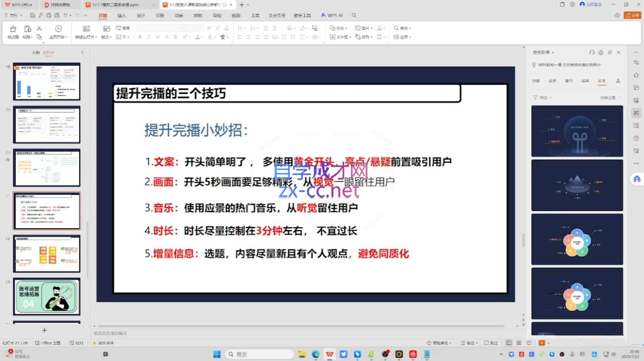Select the 目录 tab in 美化助手
The height and width of the screenshot is (361, 644).
click(x=552, y=81)
